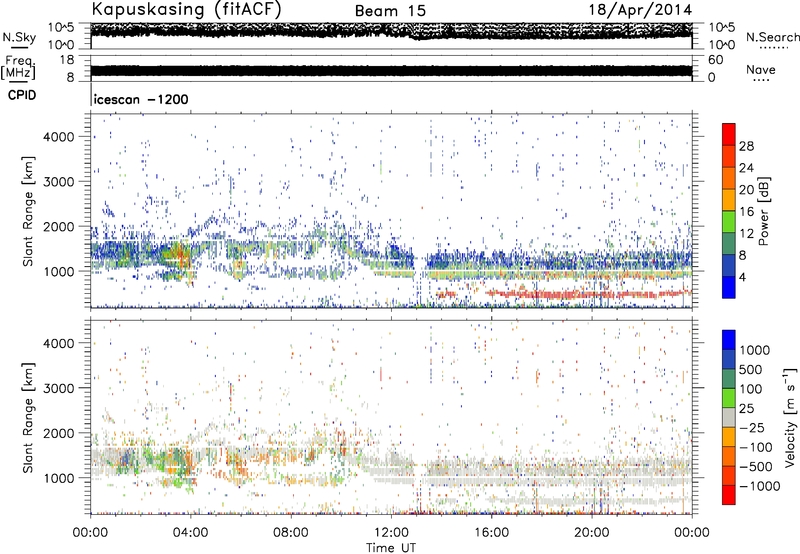Select the "20" value on Power scale
This screenshot has height=554, width=800.
[x=746, y=190]
